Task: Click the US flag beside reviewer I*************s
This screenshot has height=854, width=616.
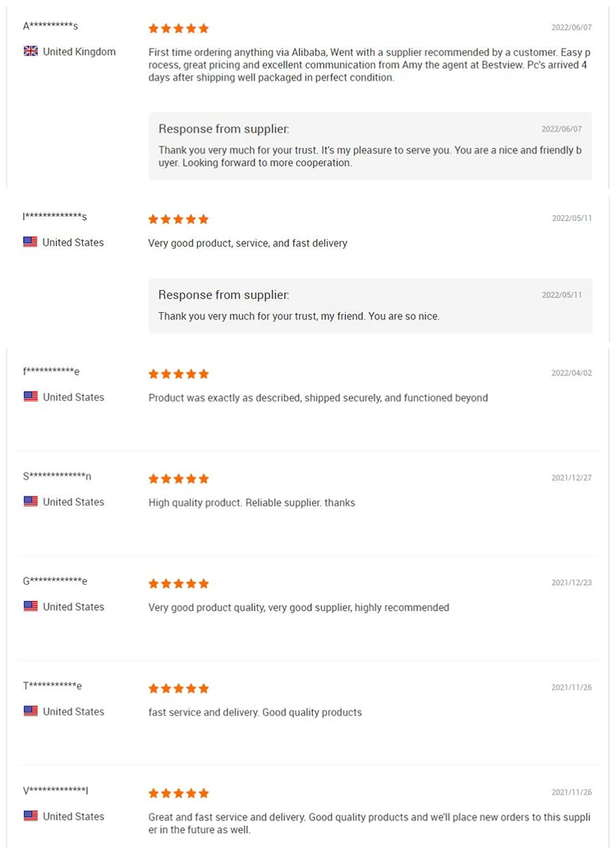Action: (30, 242)
